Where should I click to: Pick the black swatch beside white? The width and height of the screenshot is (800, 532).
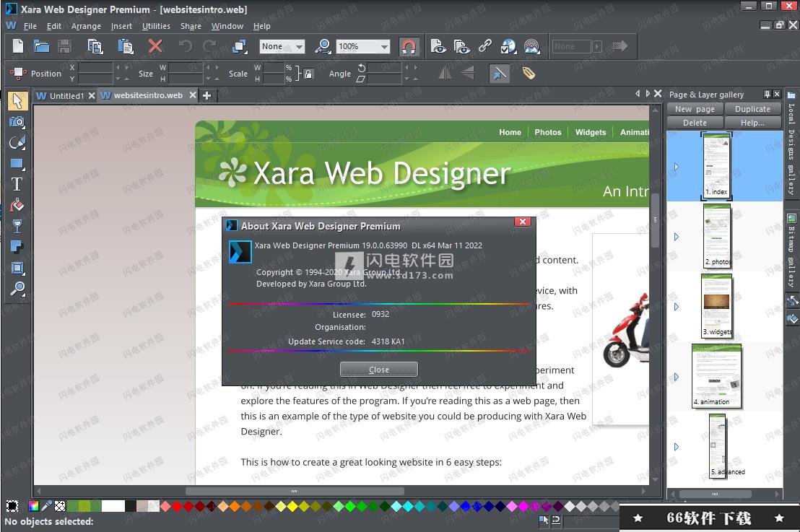coord(131,506)
